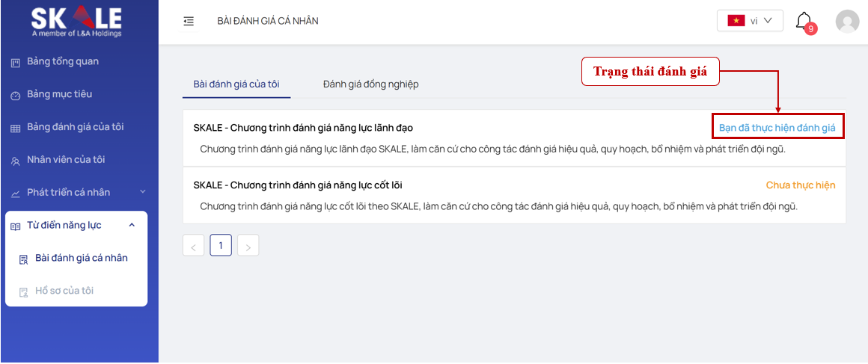
Task: Click the Bảng mục tiêu gauge icon
Action: coord(15,95)
